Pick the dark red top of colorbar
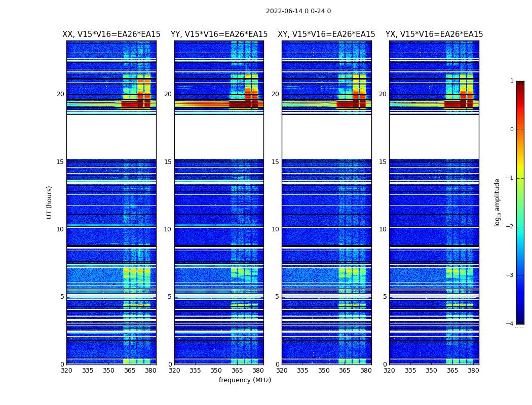The width and height of the screenshot is (532, 405). 520,84
